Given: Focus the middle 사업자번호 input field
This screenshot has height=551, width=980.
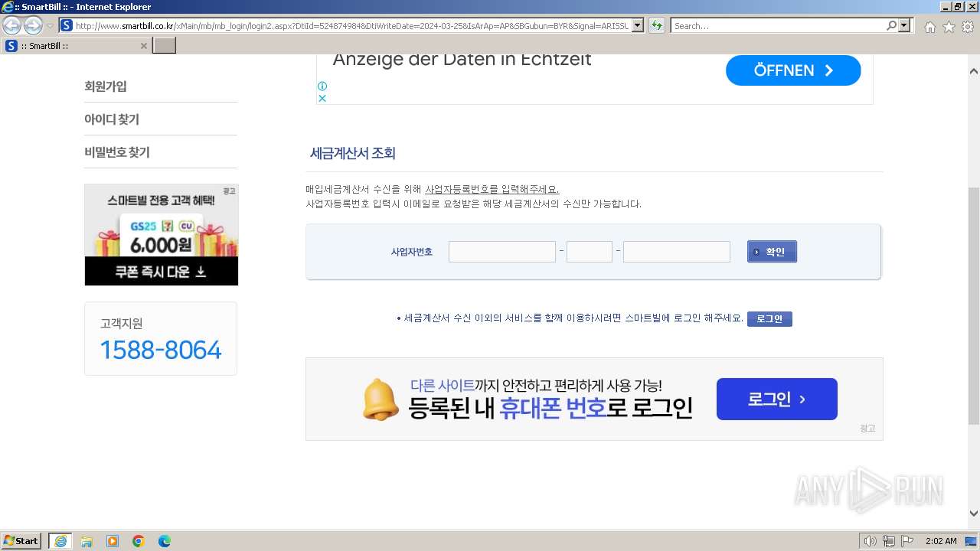Looking at the screenshot, I should (590, 252).
